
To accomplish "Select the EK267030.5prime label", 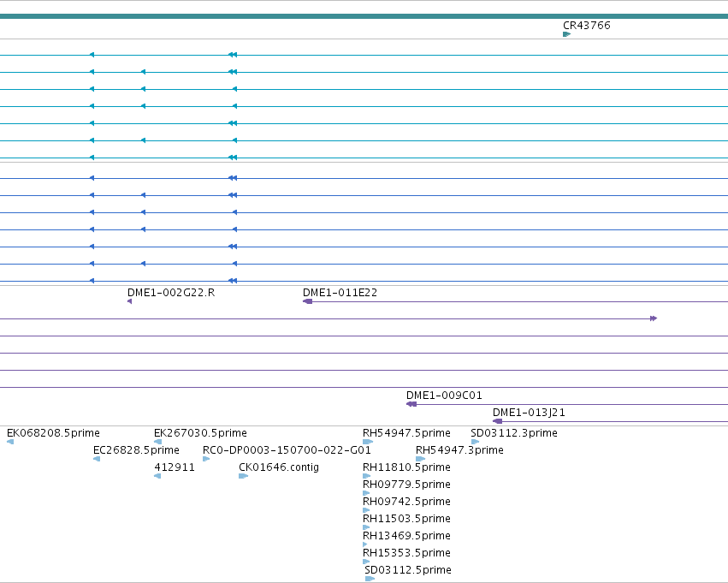I will [200, 433].
